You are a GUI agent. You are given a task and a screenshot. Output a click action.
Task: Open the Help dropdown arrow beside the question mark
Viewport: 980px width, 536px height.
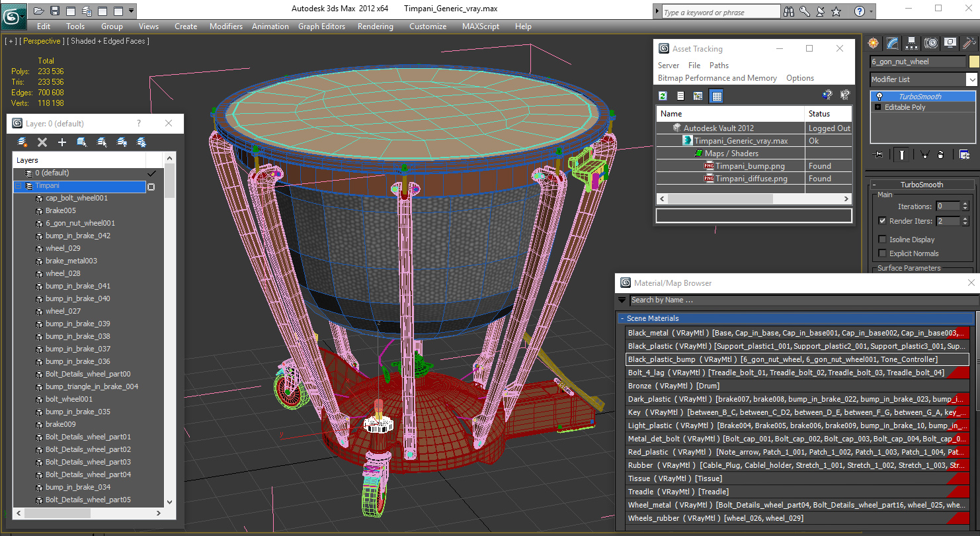(871, 12)
